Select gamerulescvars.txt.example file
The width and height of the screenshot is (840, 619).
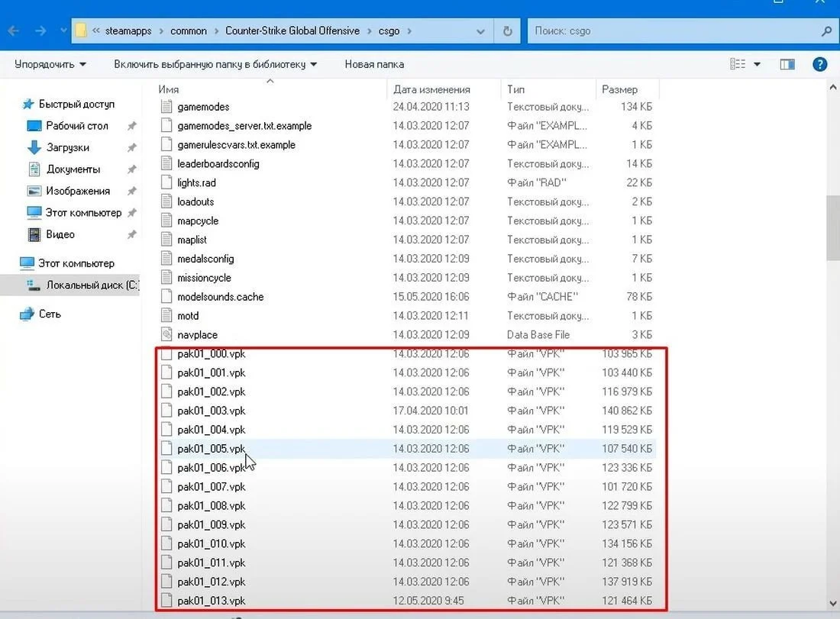[236, 144]
